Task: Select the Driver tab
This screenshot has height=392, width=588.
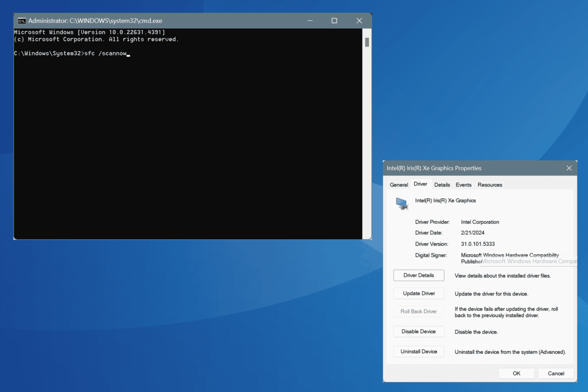Action: [x=420, y=184]
